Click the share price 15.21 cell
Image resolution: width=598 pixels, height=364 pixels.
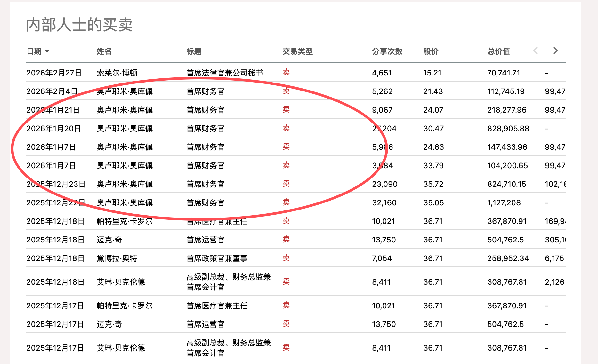(432, 73)
